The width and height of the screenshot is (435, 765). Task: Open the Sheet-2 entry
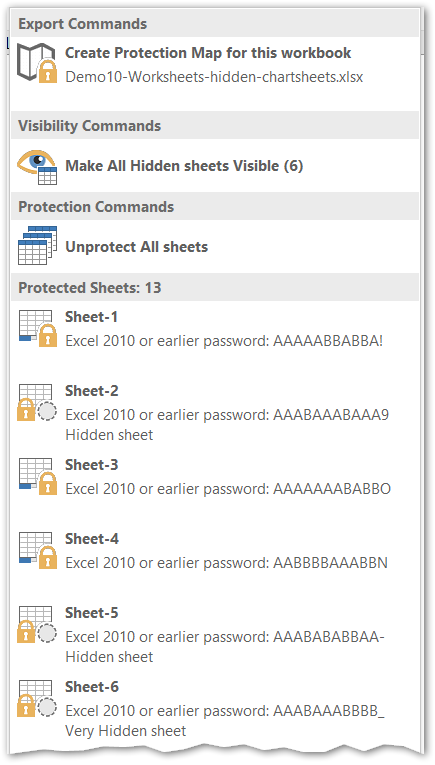click(x=215, y=412)
